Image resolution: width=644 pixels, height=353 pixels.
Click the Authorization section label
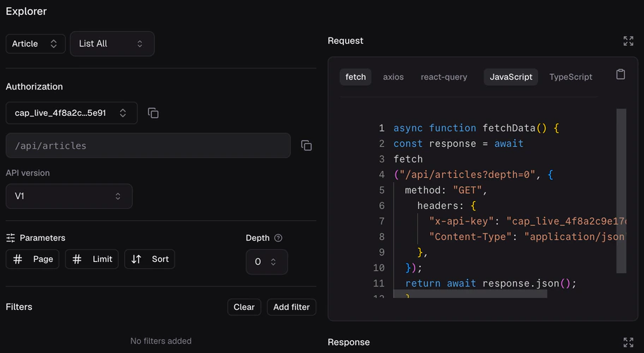point(35,87)
